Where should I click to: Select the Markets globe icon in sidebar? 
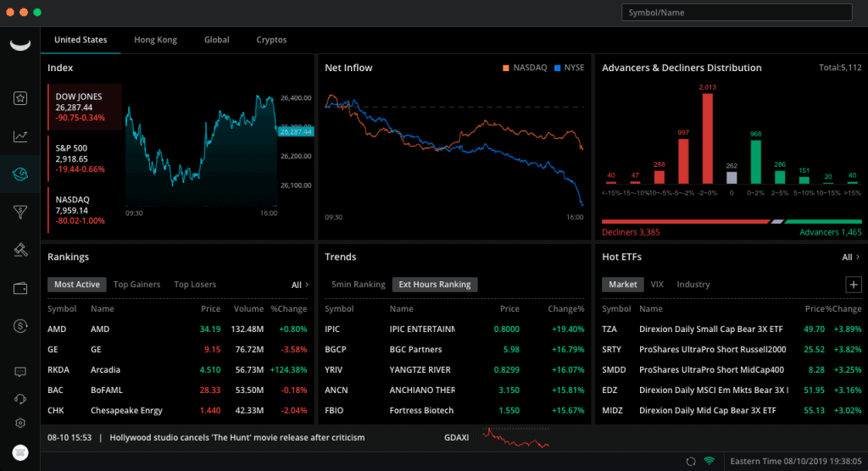pos(20,175)
